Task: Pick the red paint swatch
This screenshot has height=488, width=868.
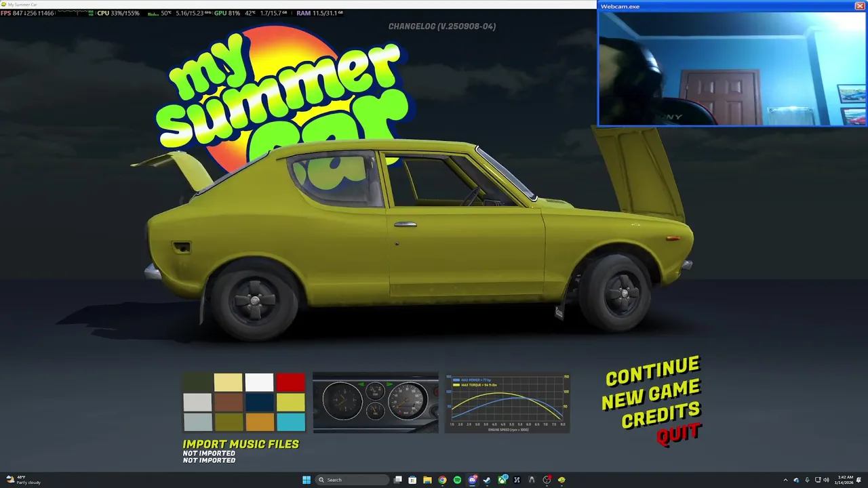Action: (290, 383)
